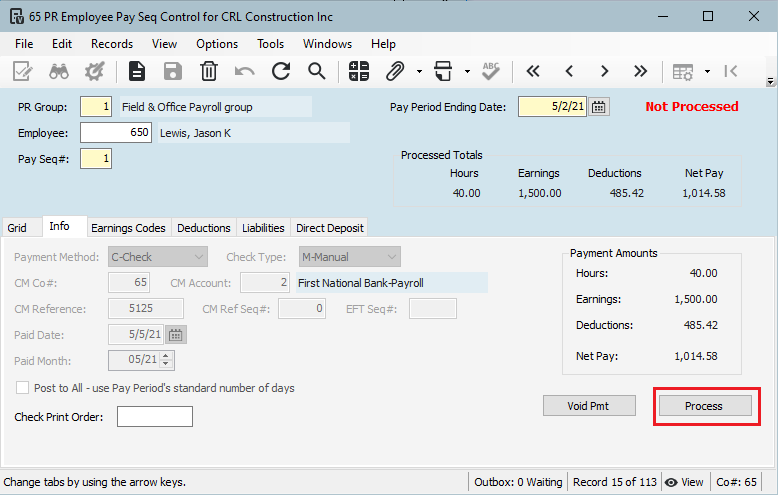778x495 pixels.
Task: Expand the toolbar overflow arrow
Action: point(770,81)
